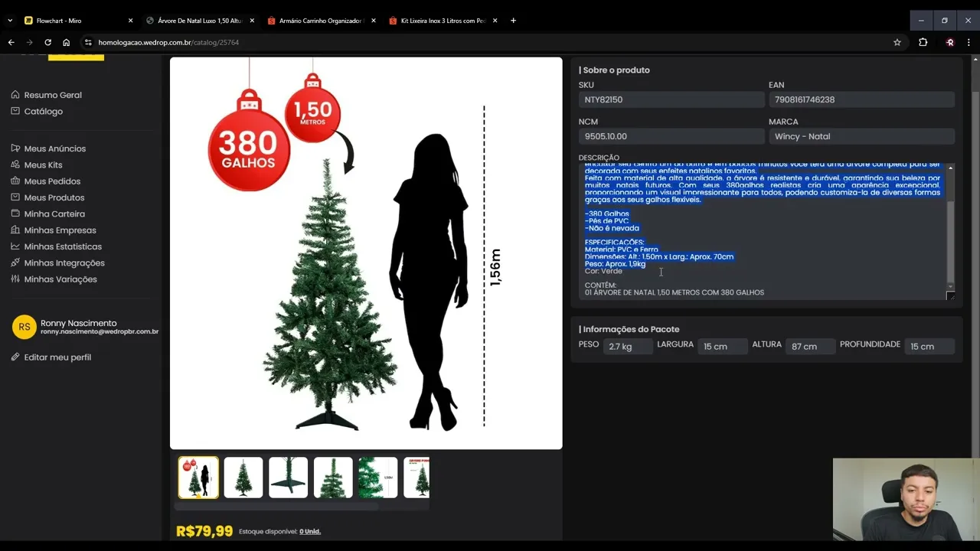Select the close-up branches thumbnail

(378, 478)
